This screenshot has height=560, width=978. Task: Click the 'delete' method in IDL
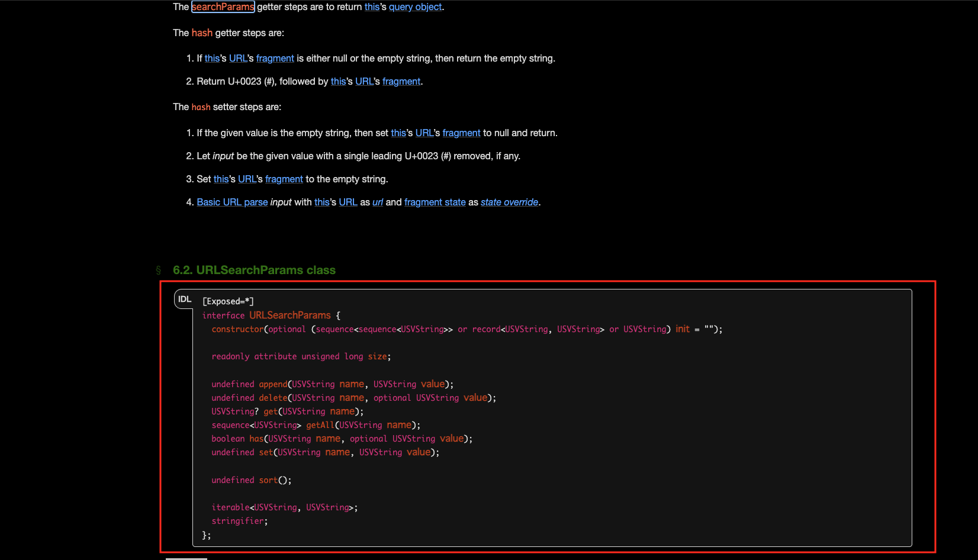tap(273, 398)
